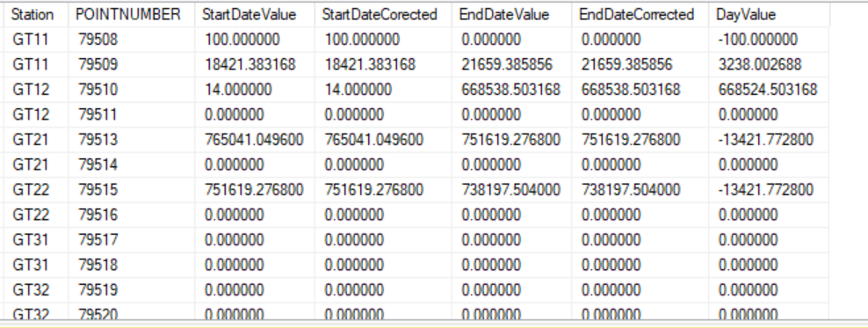Click the DayValue column header
The image size is (868, 328).
[770, 14]
